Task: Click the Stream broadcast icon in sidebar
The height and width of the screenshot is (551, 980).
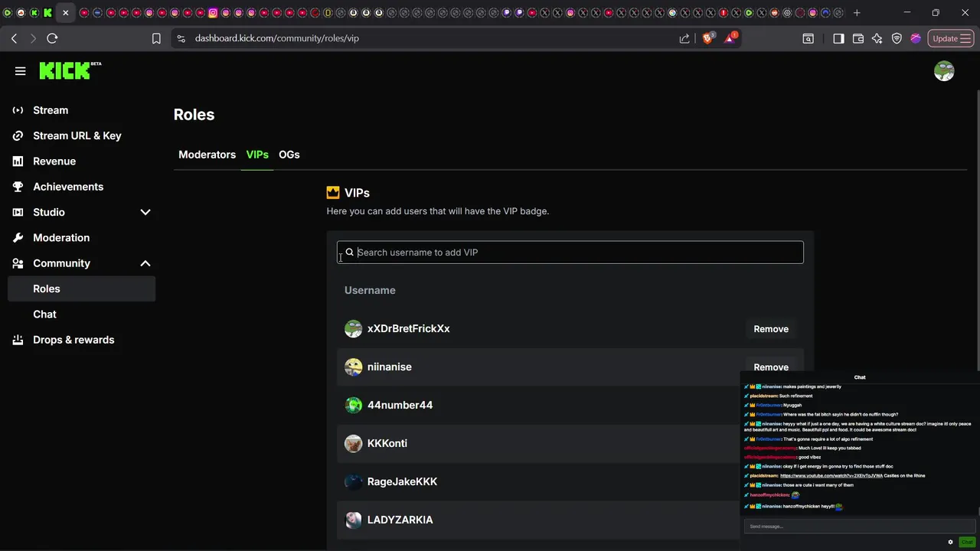Action: pyautogui.click(x=18, y=110)
